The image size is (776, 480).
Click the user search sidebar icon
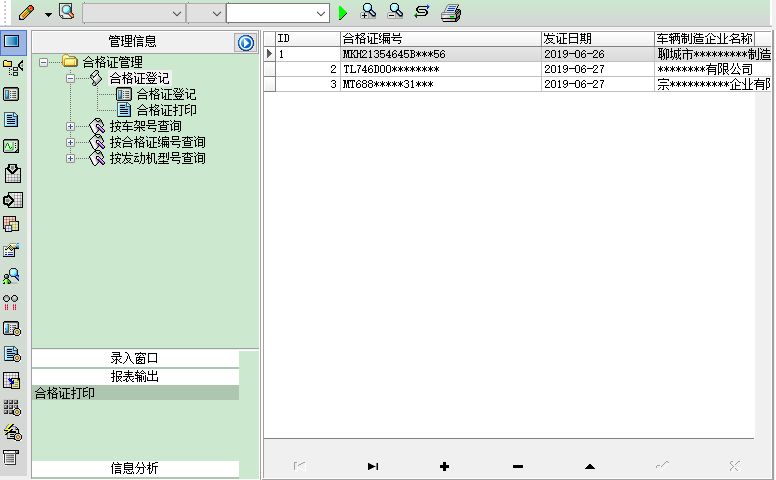(11, 276)
